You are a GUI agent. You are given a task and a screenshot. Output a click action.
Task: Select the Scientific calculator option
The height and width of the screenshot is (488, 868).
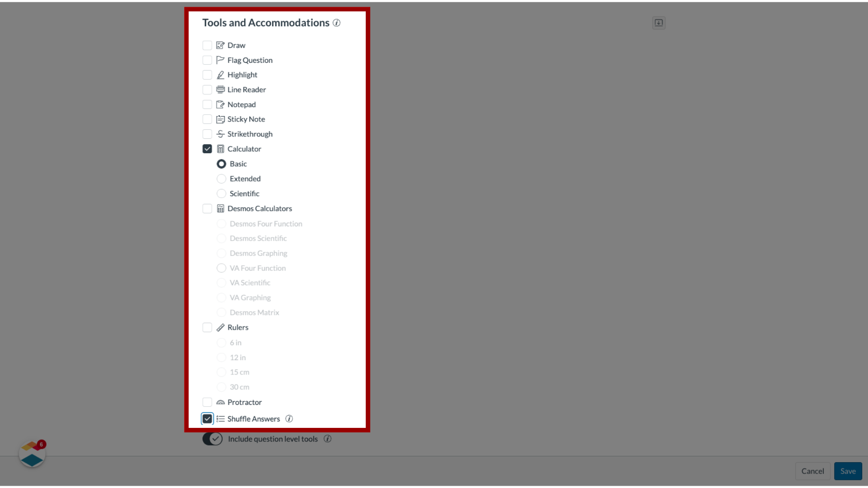tap(221, 193)
